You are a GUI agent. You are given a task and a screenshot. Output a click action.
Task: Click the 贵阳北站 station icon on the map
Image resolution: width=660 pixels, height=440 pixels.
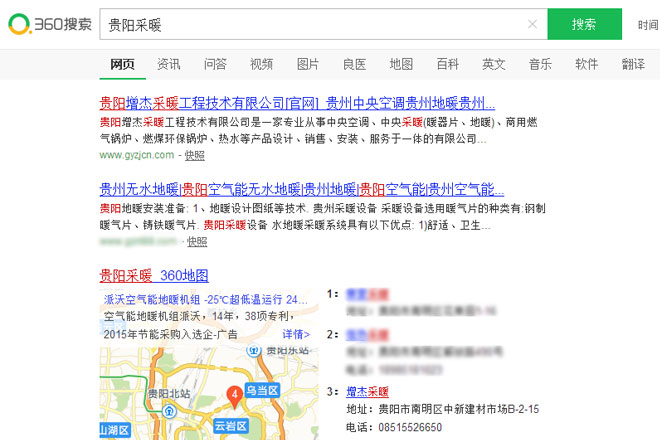[169, 411]
